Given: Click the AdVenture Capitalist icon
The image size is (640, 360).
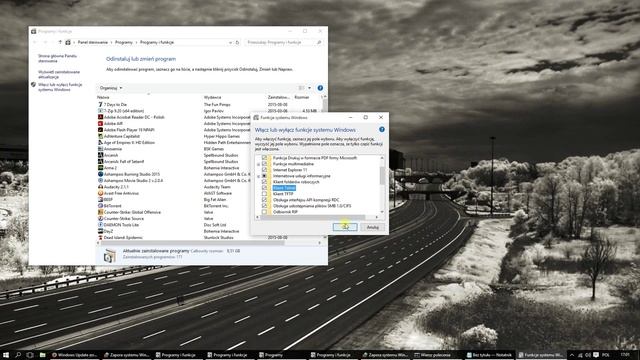Looking at the screenshot, I should 100,136.
